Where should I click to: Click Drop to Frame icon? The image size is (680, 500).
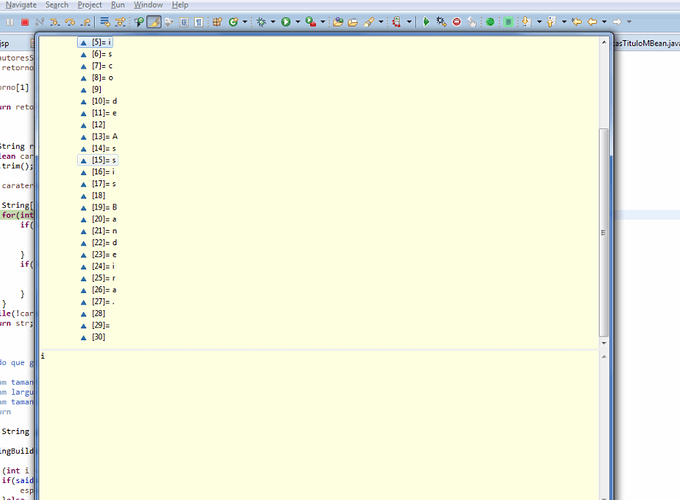[105, 22]
